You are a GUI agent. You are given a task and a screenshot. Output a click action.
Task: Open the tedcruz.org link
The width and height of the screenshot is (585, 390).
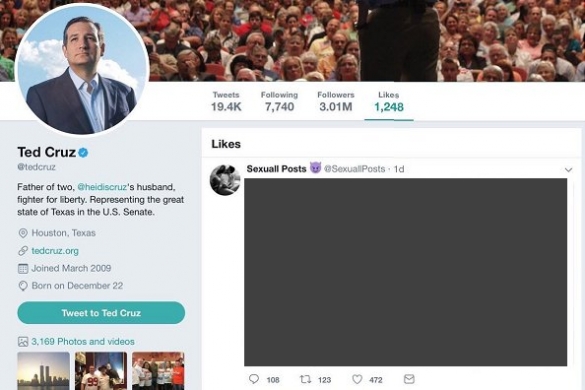coord(55,251)
